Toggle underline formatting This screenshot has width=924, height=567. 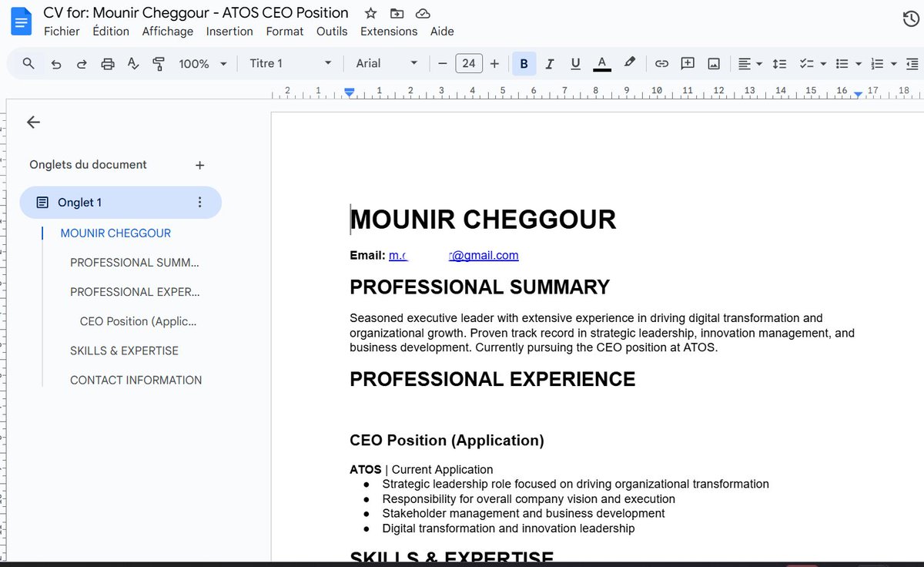click(x=575, y=64)
